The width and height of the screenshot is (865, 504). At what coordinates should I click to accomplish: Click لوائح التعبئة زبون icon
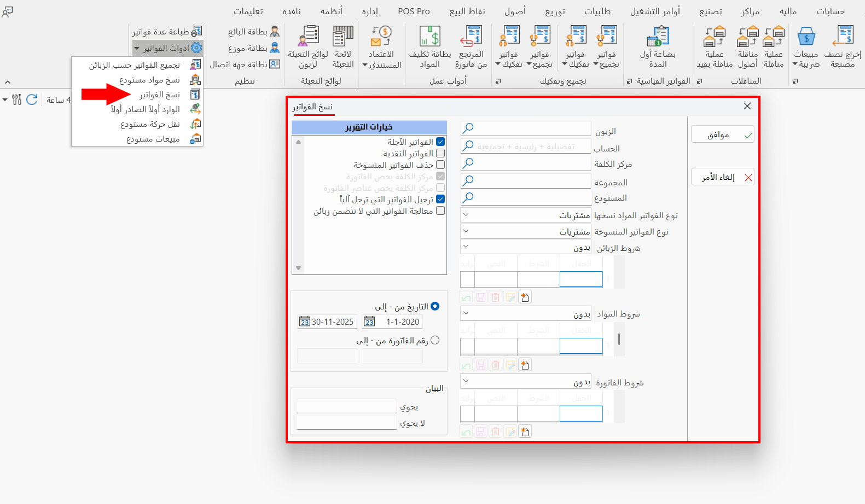[309, 36]
